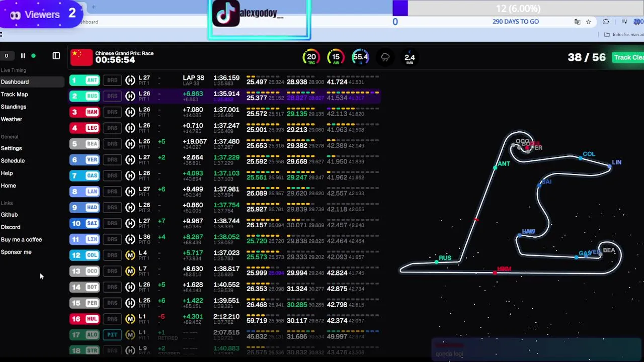
Task: Click the DRS indicator for ANT
Action: tap(112, 80)
